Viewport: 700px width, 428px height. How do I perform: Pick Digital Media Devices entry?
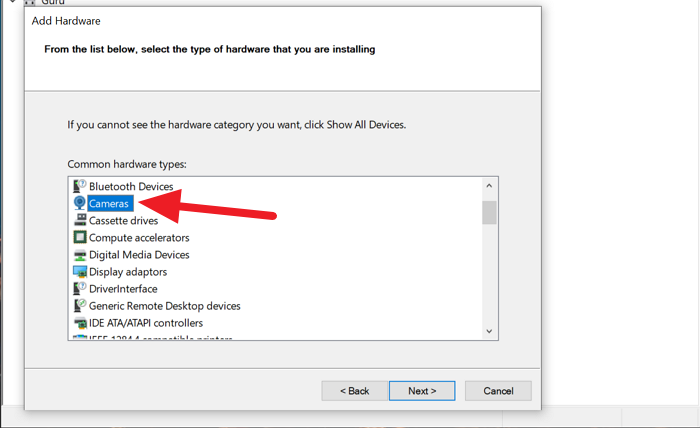tap(139, 254)
